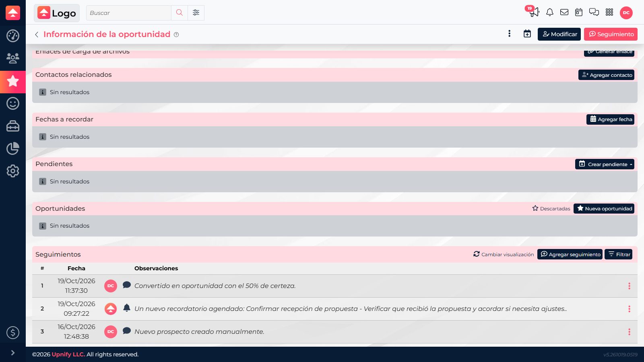644x362 pixels.
Task: Click the Modificar button
Action: tap(559, 34)
